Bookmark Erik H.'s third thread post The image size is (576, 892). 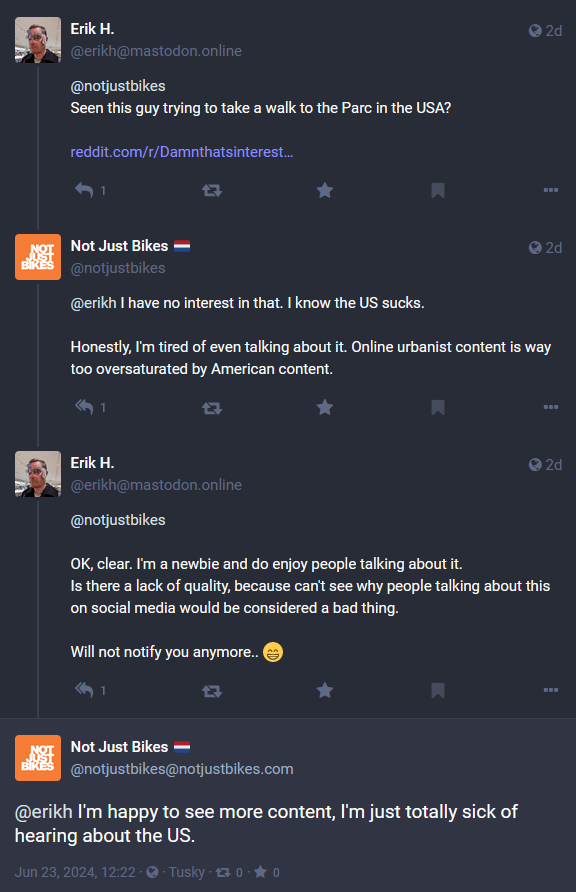(438, 690)
